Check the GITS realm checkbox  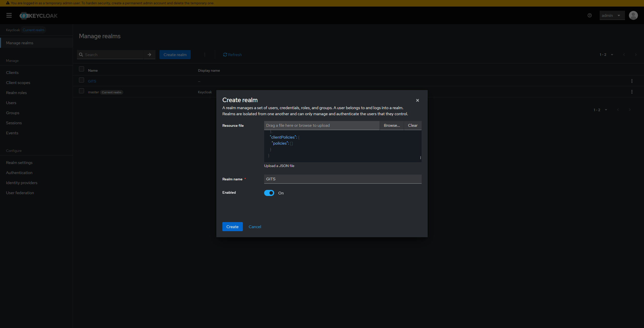82,80
